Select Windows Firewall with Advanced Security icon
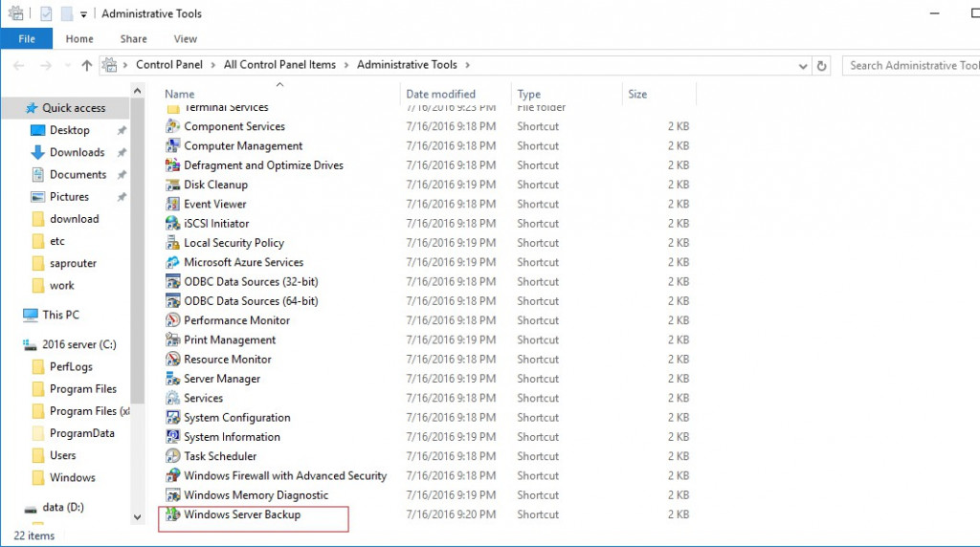Image resolution: width=980 pixels, height=547 pixels. click(172, 475)
